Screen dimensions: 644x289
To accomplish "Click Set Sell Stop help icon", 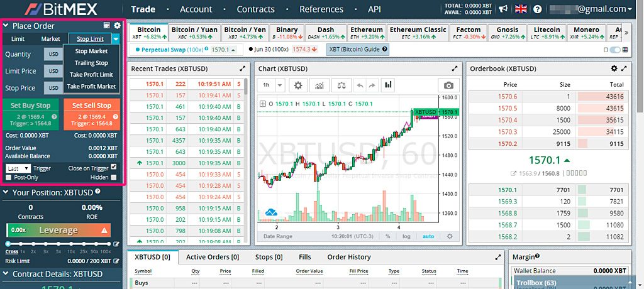I will point(116,117).
